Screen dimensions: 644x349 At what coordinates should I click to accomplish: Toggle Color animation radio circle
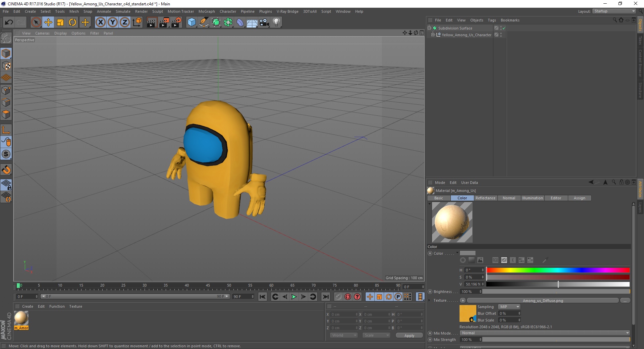430,253
